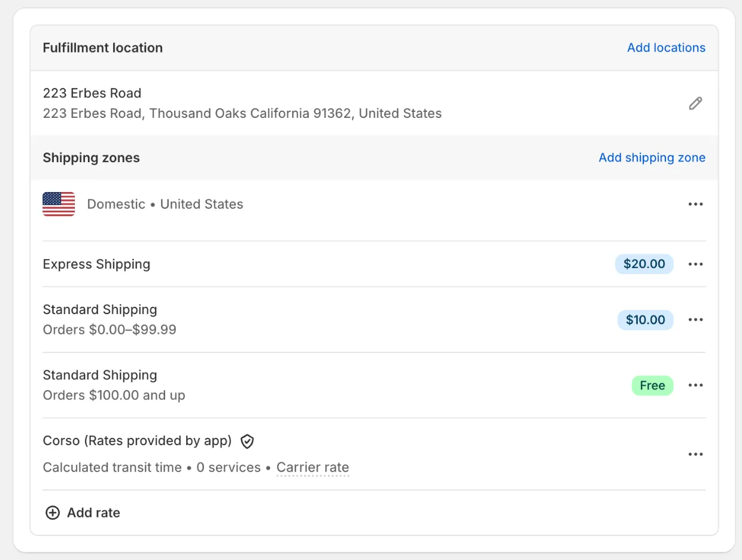Image resolution: width=742 pixels, height=560 pixels.
Task: Select the Orders $100.00 and up condition
Action: coord(114,395)
